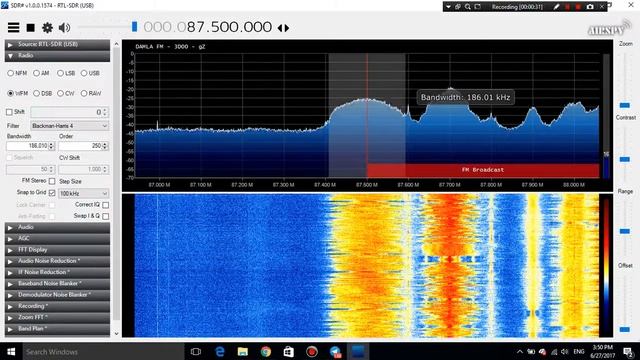Image resolution: width=640 pixels, height=360 pixels.
Task: Open Task View on the taskbar
Action: click(196, 351)
